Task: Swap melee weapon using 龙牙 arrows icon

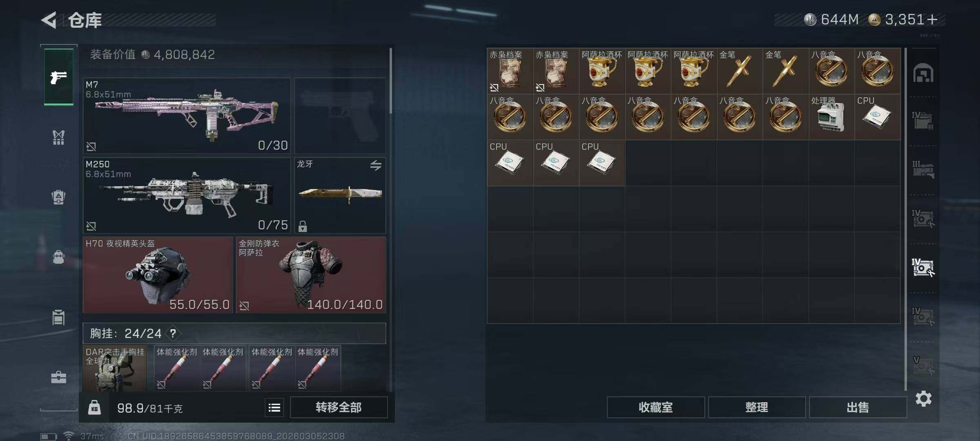Action: (376, 165)
